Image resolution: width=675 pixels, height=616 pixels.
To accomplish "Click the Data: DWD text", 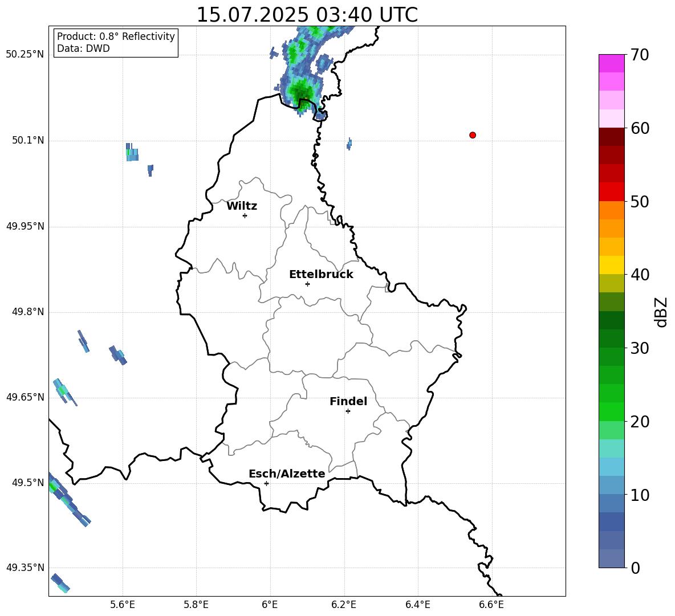I will point(83,48).
